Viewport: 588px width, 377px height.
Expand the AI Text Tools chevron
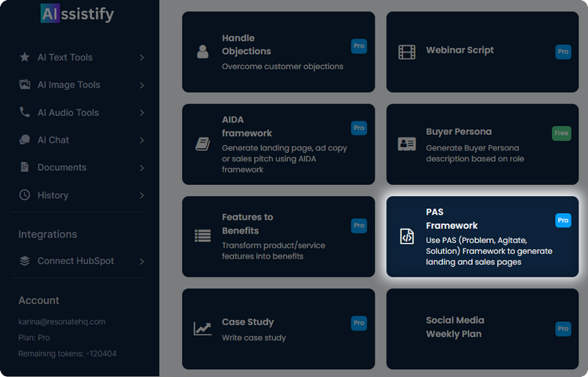[x=142, y=57]
